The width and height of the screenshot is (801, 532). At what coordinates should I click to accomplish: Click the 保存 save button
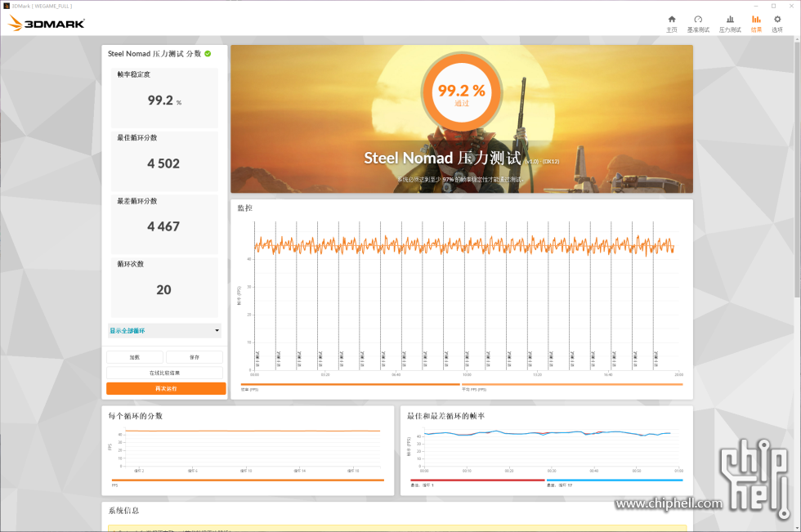point(195,357)
